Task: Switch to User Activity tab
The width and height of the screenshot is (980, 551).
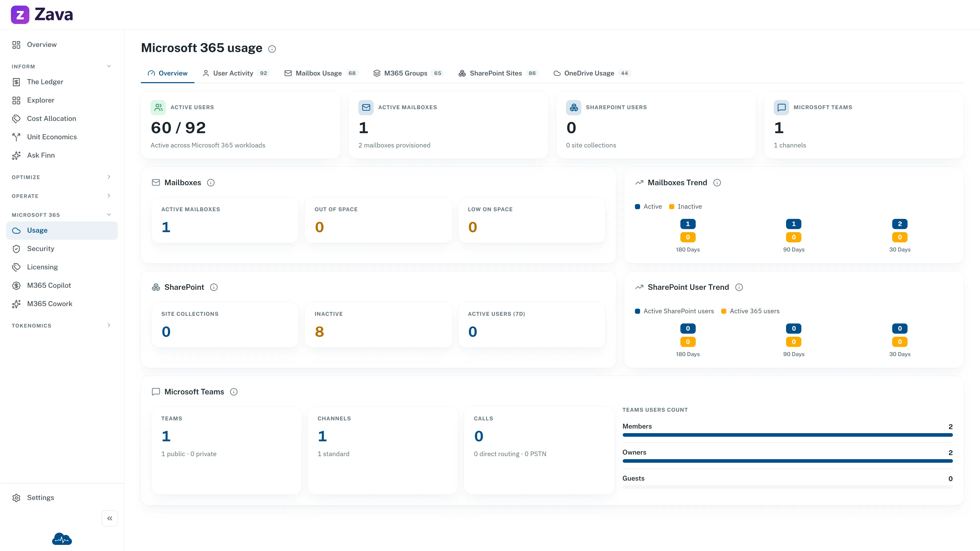Action: pos(236,73)
